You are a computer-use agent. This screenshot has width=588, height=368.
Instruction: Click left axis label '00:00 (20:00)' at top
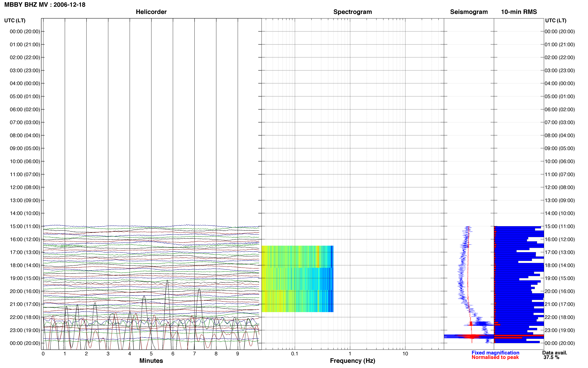25,31
